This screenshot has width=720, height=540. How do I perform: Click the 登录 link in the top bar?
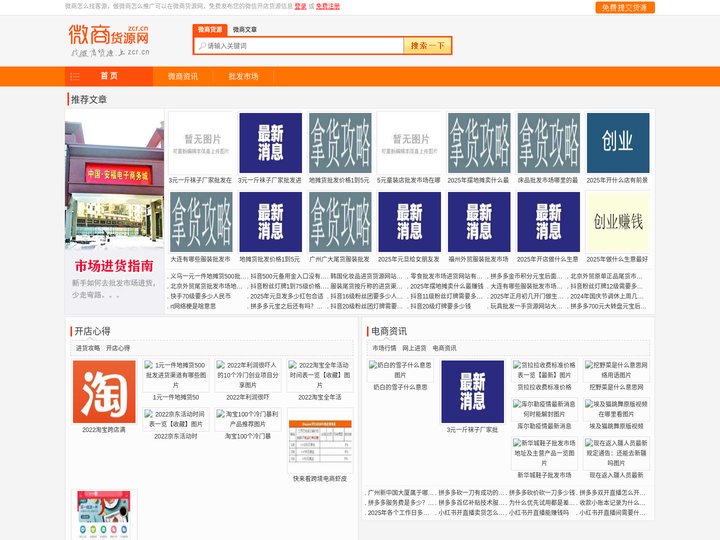(x=300, y=6)
